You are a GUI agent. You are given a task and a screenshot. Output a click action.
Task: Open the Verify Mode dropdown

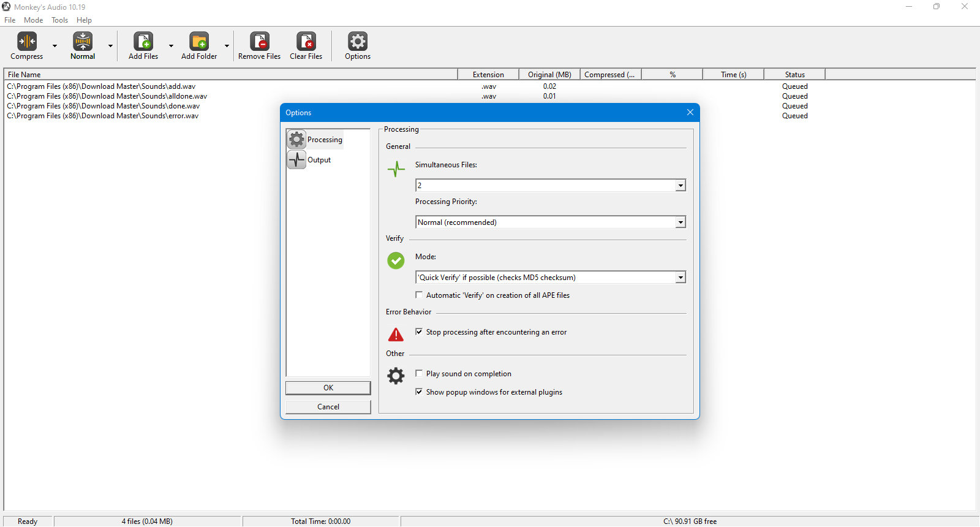coord(680,277)
